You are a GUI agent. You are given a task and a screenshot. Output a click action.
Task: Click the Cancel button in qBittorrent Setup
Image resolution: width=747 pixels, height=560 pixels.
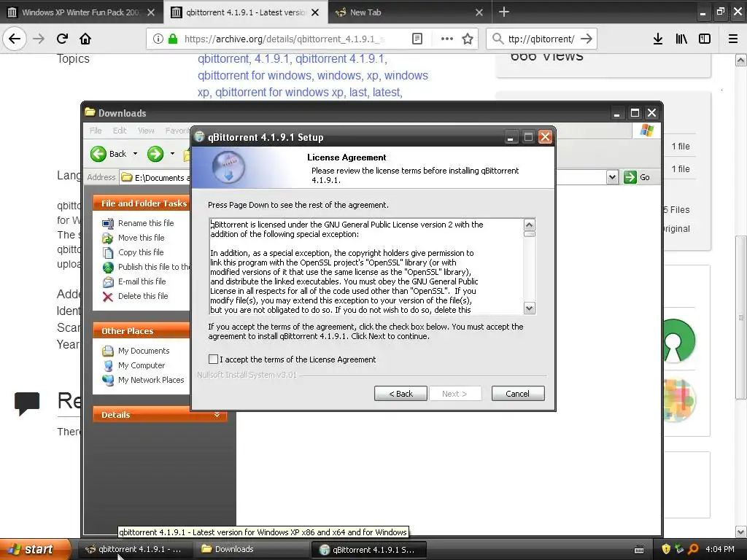[x=518, y=394]
